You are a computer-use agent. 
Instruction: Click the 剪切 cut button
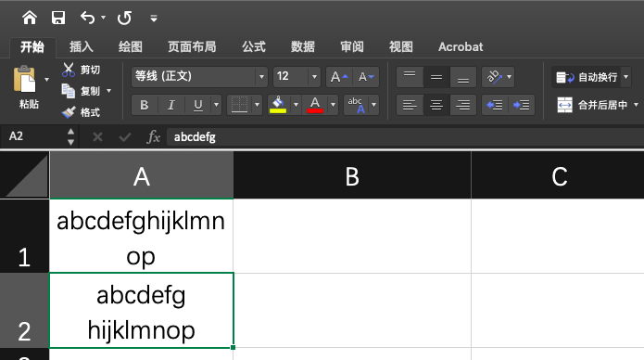pyautogui.click(x=81, y=70)
